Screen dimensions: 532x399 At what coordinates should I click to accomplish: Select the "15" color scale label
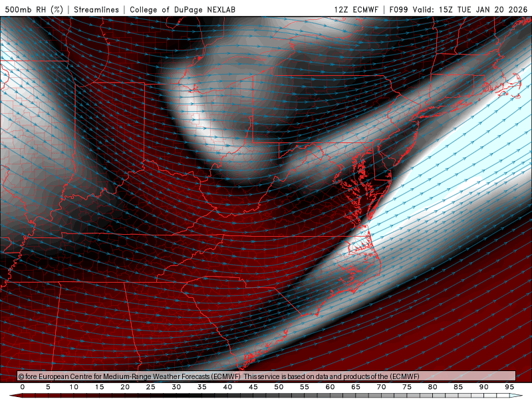(x=99, y=387)
